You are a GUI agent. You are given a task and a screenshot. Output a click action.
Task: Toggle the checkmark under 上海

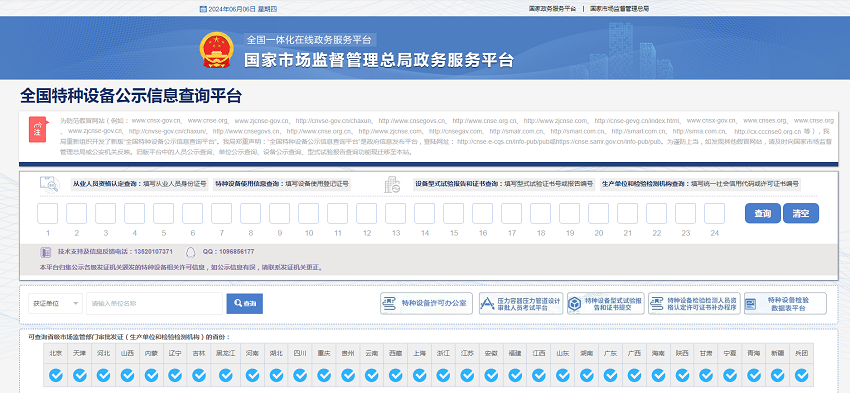click(420, 375)
